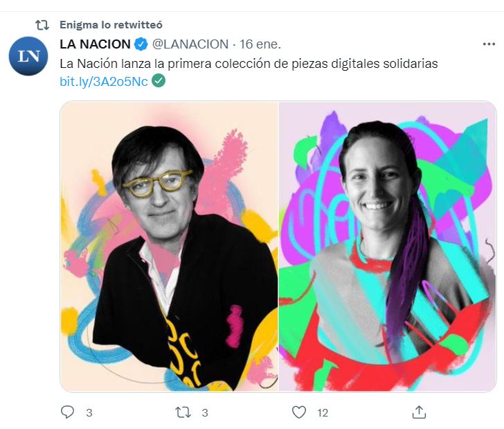Open the three-dot more options menu
The image size is (504, 429).
pyautogui.click(x=489, y=44)
